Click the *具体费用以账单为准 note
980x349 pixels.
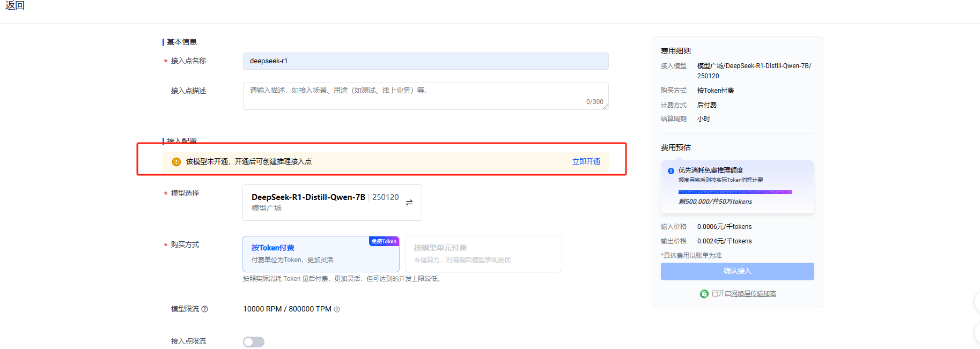click(x=691, y=256)
